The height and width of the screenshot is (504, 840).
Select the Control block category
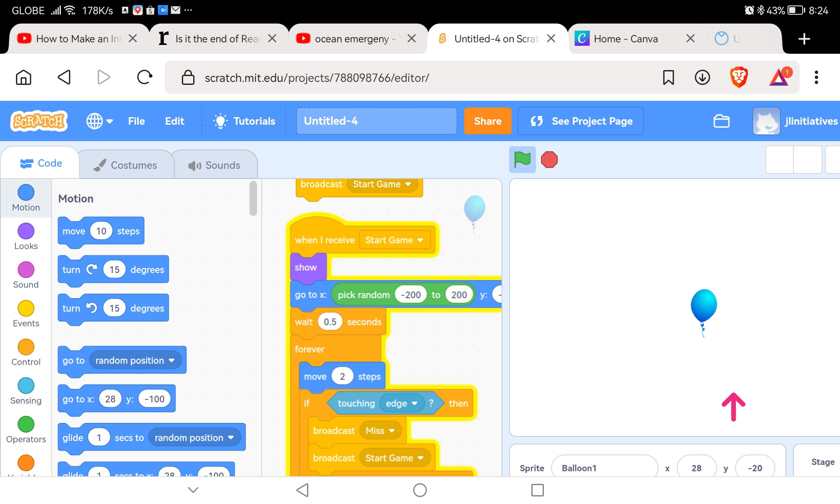(26, 352)
